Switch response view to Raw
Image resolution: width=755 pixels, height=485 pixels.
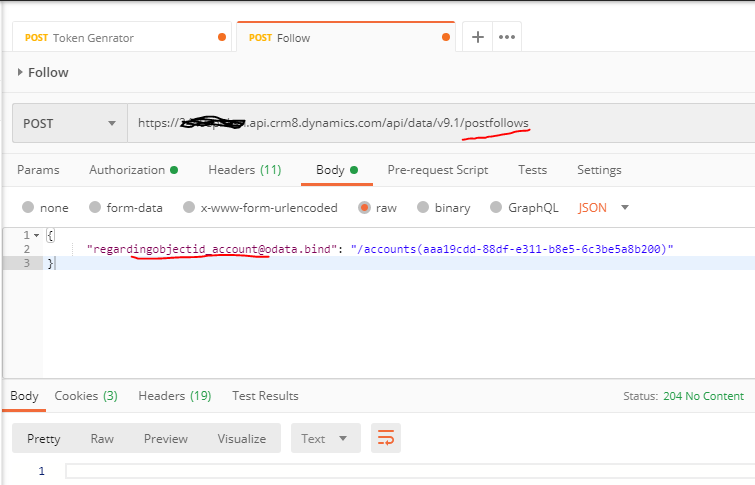102,439
